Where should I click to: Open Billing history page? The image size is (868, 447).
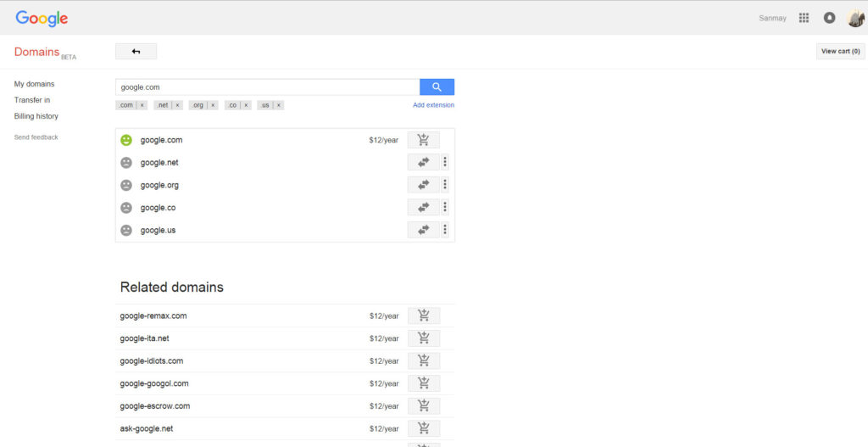click(36, 116)
